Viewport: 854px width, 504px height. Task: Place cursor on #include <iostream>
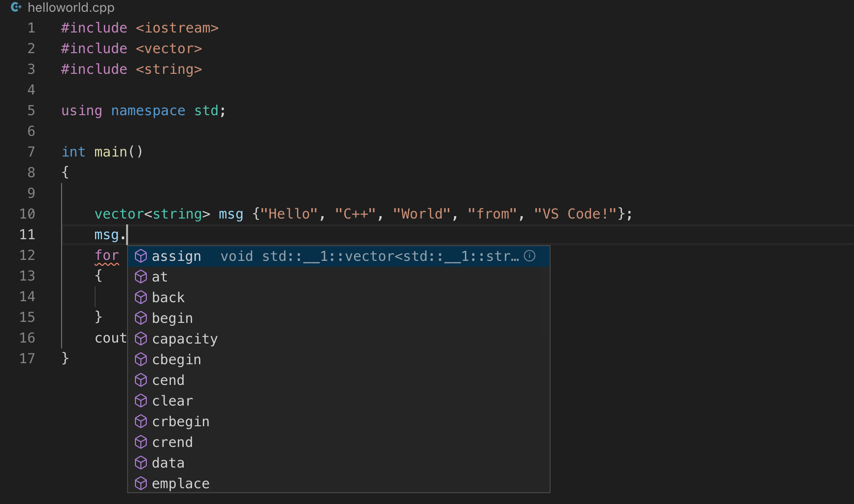(x=140, y=28)
